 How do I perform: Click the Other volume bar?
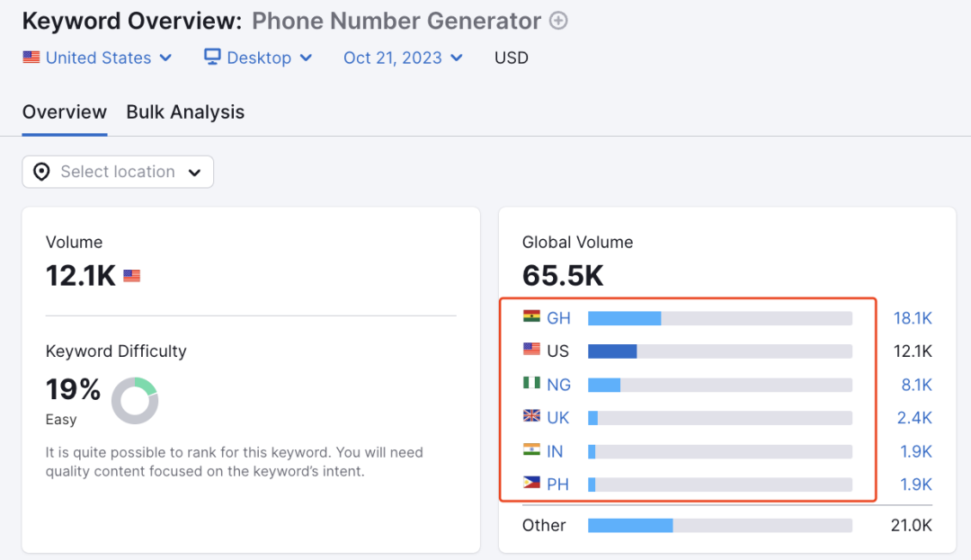click(719, 525)
